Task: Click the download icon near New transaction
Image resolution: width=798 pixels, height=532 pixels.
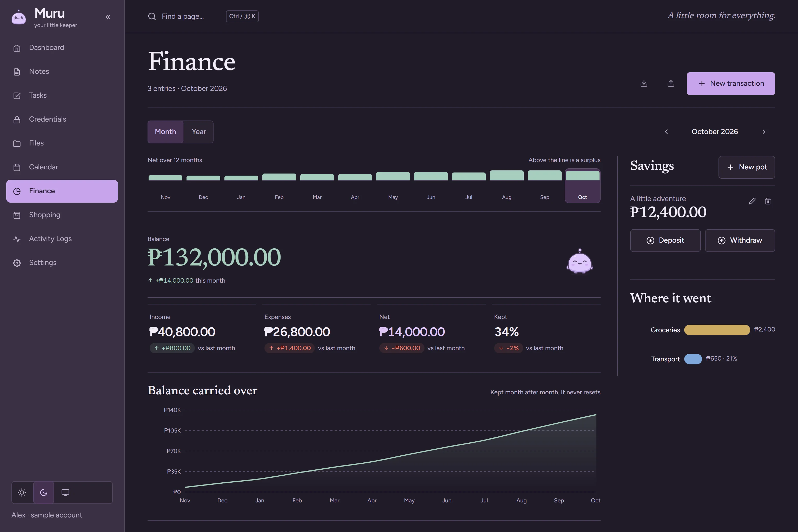Action: tap(644, 83)
